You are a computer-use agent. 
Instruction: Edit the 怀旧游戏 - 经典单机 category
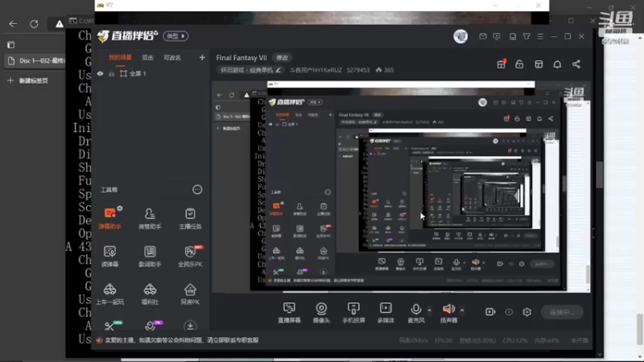pyautogui.click(x=250, y=70)
